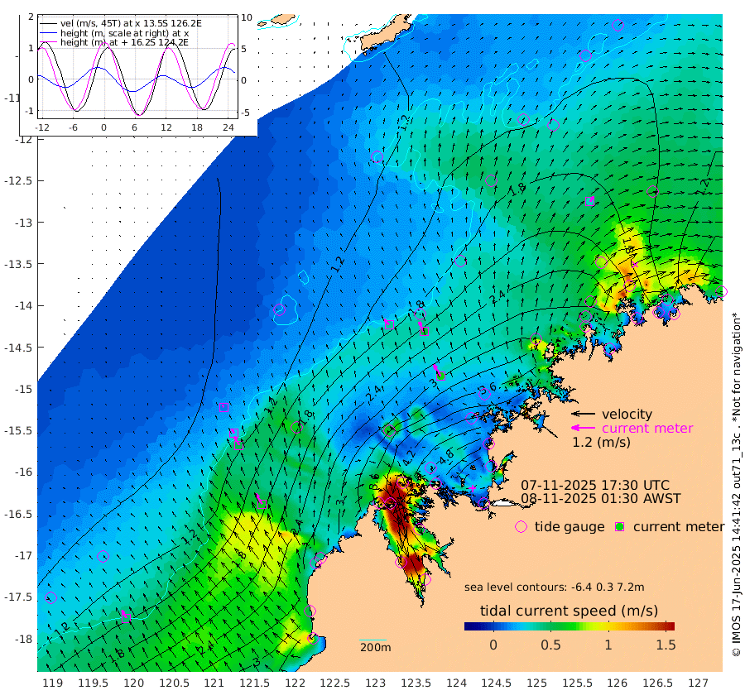Click the longitude axis label '123.5'
This screenshot has width=745, height=700.
pyautogui.click(x=416, y=683)
